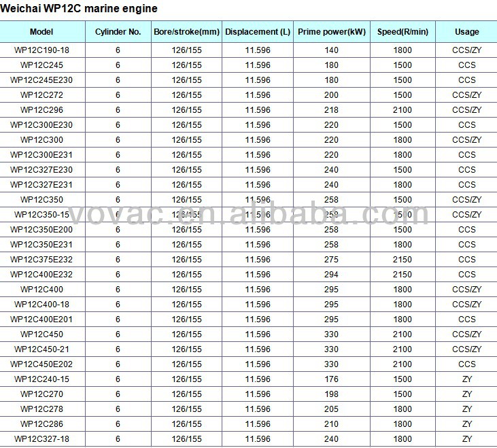Select model cell WP12C300E231

pyautogui.click(x=41, y=154)
